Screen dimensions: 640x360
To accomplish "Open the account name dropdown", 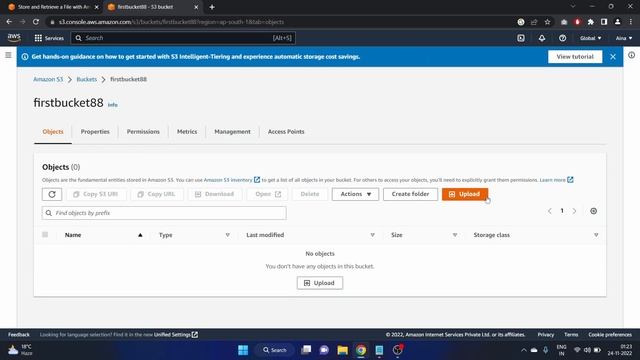I will [624, 38].
